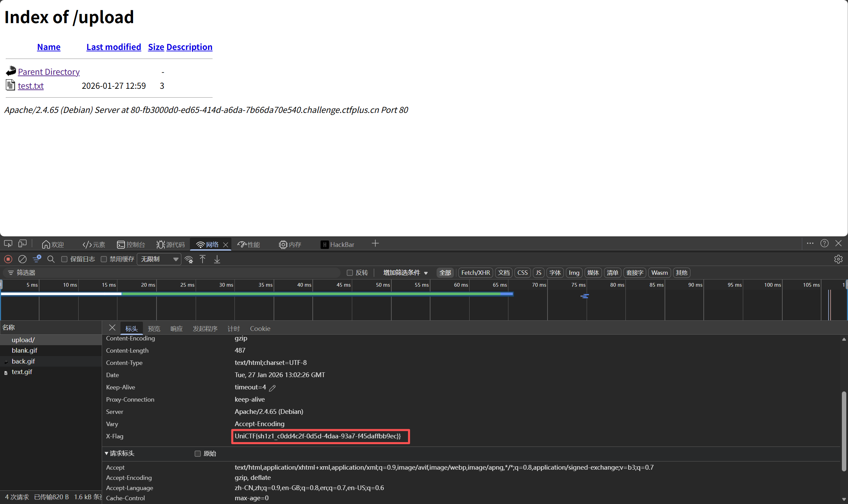This screenshot has height=504, width=848.
Task: Open the more options ellipsis menu
Action: (x=810, y=243)
